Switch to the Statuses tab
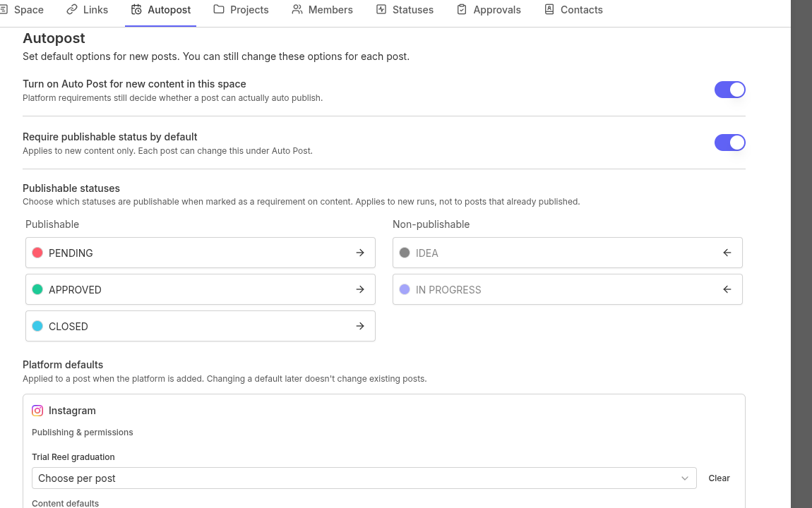 coord(405,10)
